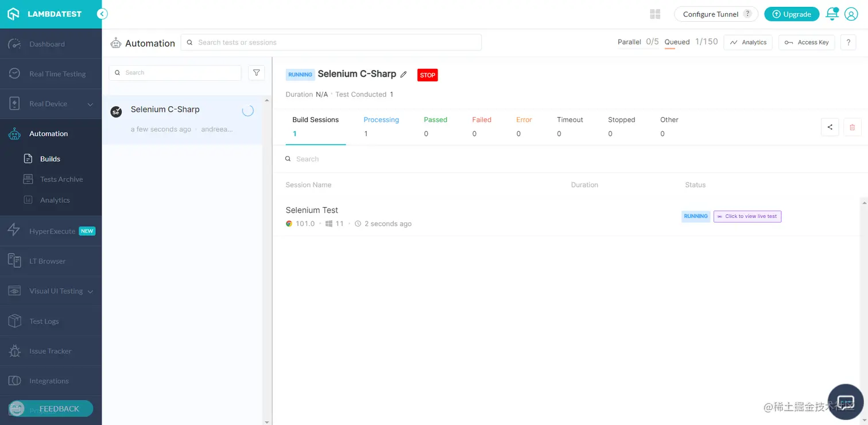
Task: Stop the running Selenium C-Sharp build
Action: [427, 75]
